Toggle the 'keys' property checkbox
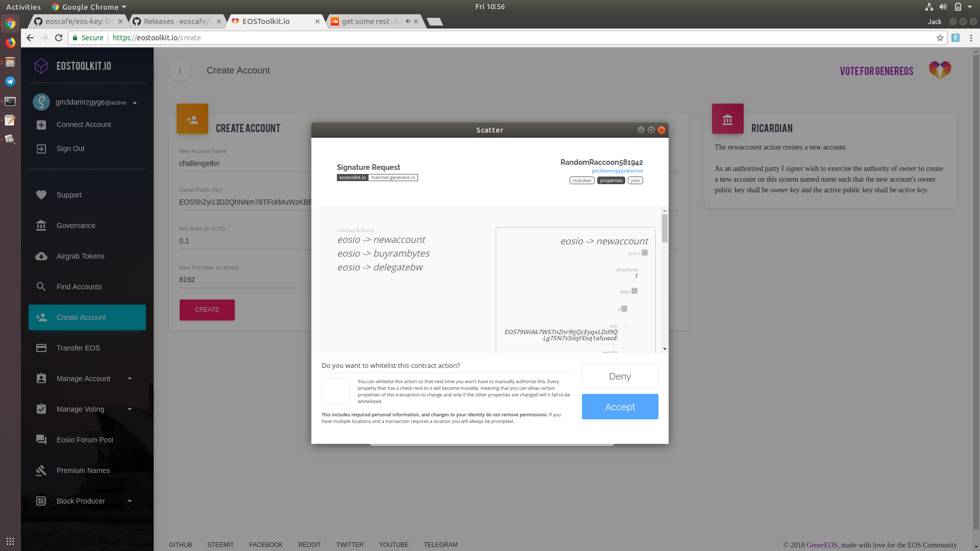 coord(634,291)
